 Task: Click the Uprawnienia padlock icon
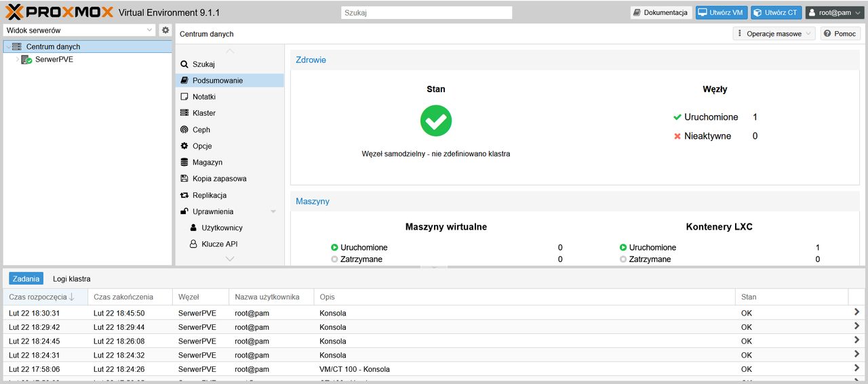click(184, 211)
